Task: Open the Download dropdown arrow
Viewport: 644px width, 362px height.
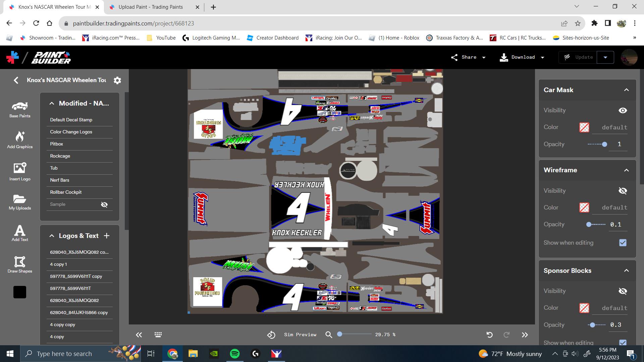Action: click(x=542, y=57)
